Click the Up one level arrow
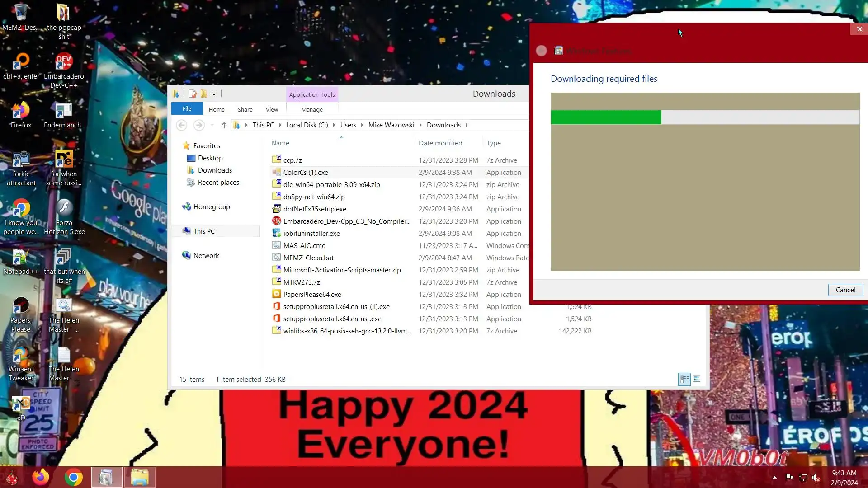The width and height of the screenshot is (868, 488). coord(224,125)
